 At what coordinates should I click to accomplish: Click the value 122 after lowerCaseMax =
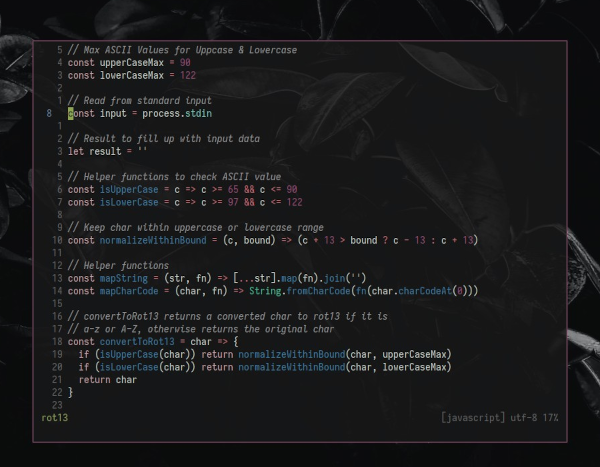(x=188, y=75)
